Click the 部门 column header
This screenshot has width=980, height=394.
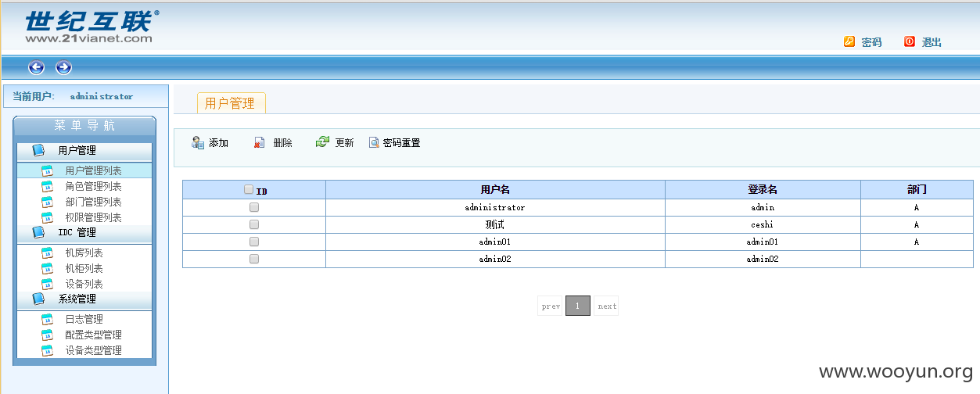coord(917,190)
